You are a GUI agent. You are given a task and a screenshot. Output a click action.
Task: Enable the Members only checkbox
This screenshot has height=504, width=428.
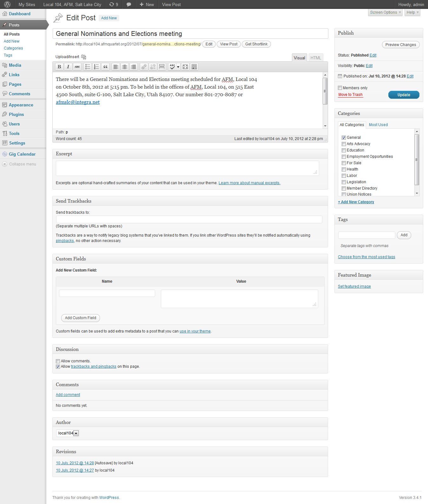[x=340, y=88]
